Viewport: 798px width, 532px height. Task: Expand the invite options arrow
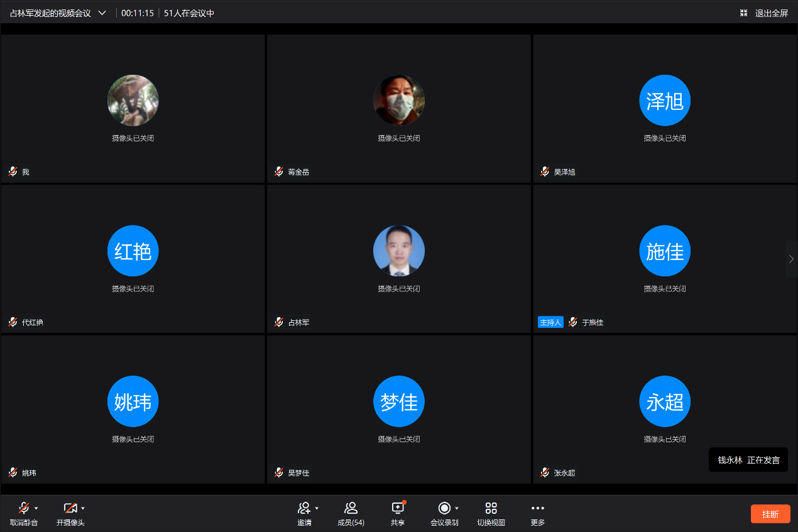click(x=317, y=508)
